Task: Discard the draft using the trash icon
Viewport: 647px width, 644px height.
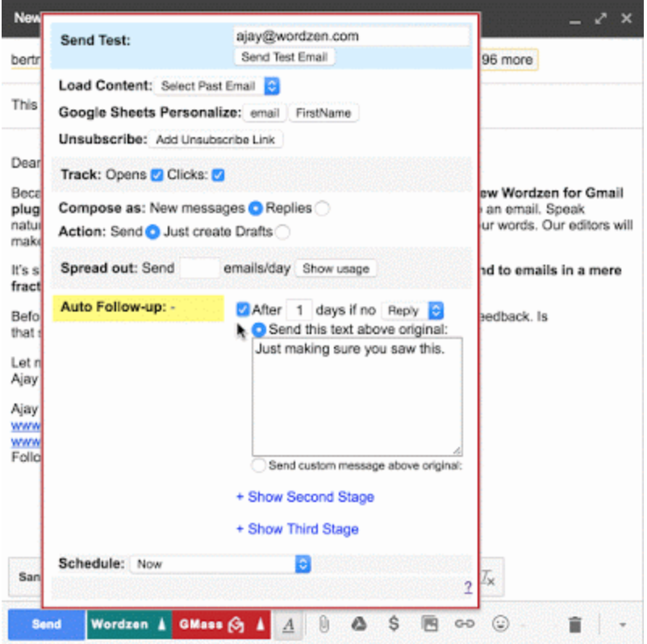Action: click(x=574, y=624)
